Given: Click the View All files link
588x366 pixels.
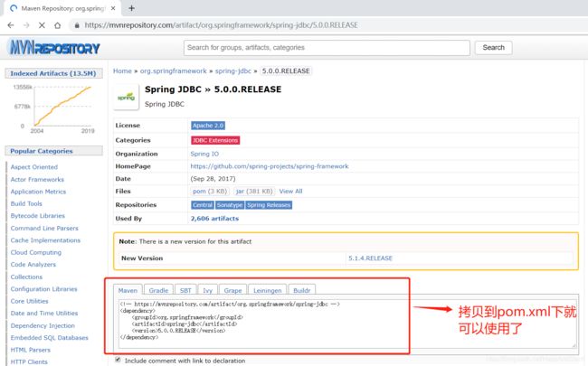Looking at the screenshot, I should pyautogui.click(x=290, y=191).
